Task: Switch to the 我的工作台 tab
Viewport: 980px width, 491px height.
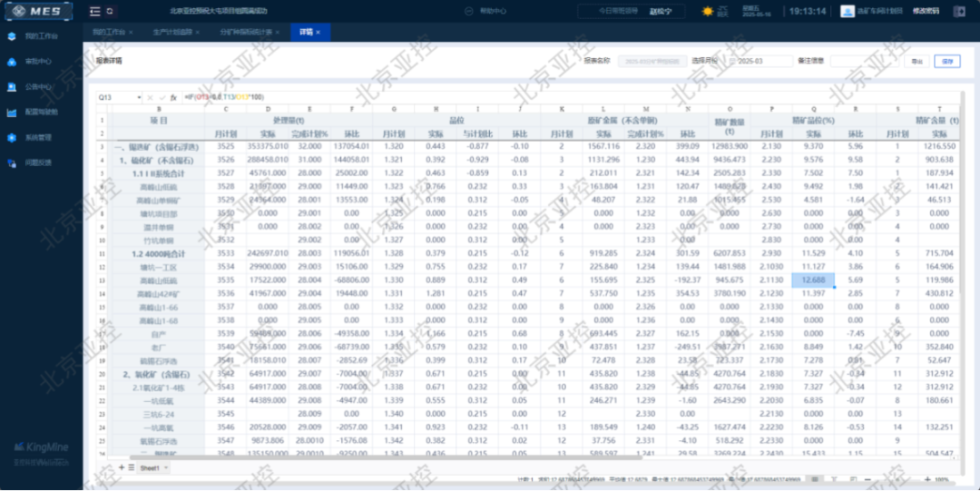Action: coord(109,32)
